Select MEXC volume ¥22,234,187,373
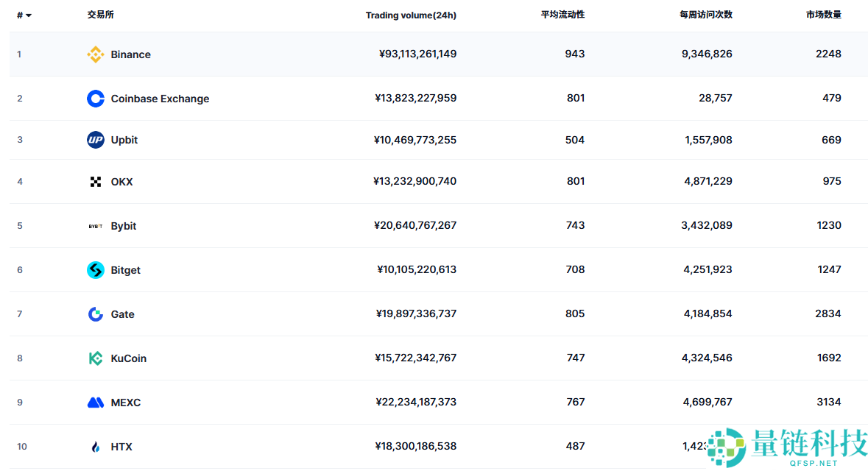This screenshot has height=471, width=868. point(416,402)
